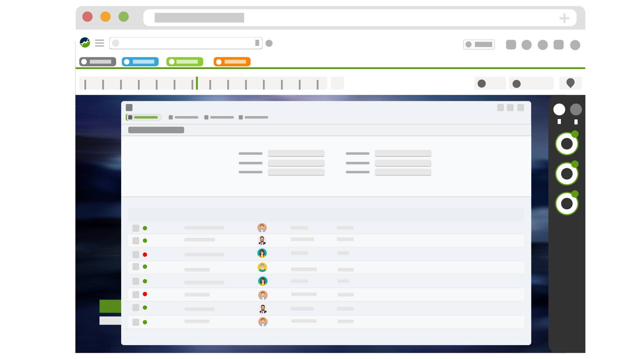Click the green marker on the timeline ruler
The image size is (644, 359).
(197, 83)
